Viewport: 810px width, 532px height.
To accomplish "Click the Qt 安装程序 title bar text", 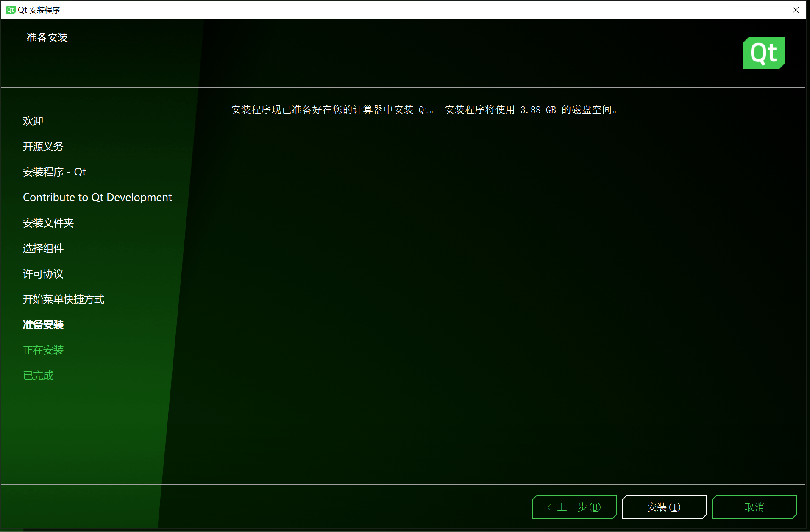I will coord(38,9).
